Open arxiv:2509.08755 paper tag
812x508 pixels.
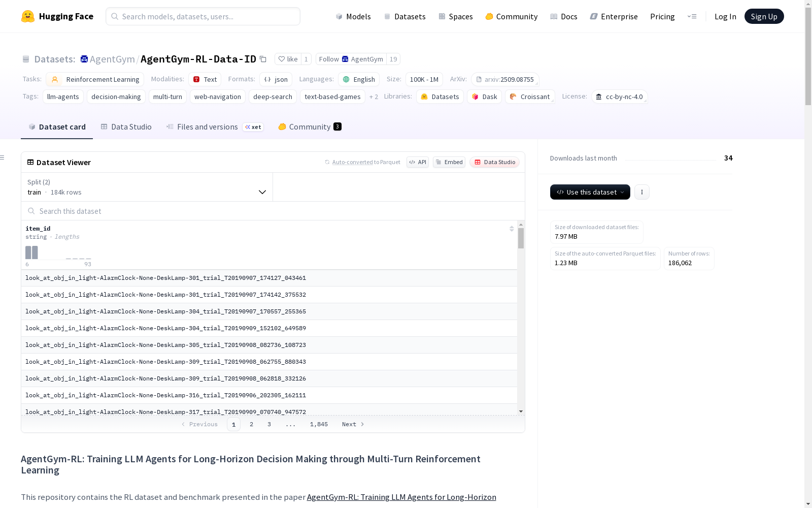click(505, 79)
